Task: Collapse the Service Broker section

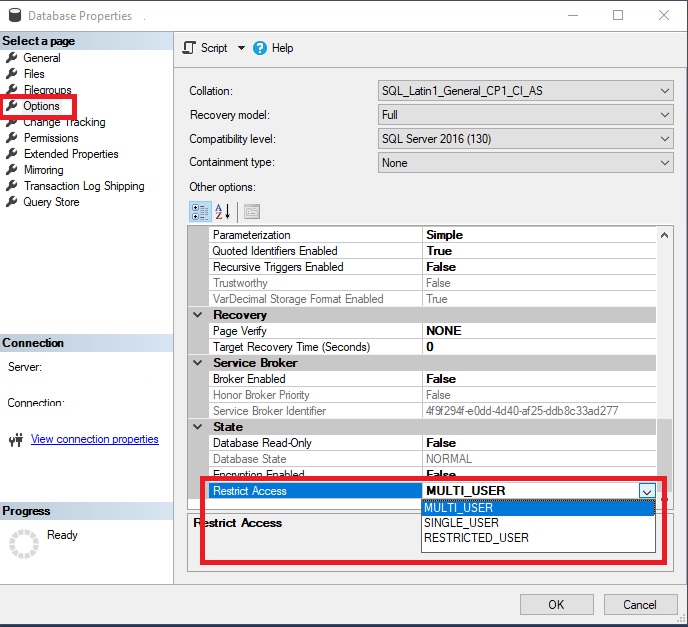Action: point(198,363)
